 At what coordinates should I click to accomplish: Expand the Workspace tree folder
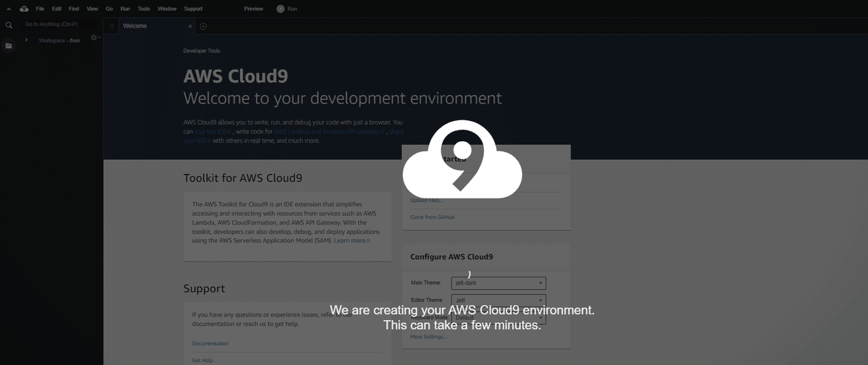(x=27, y=40)
